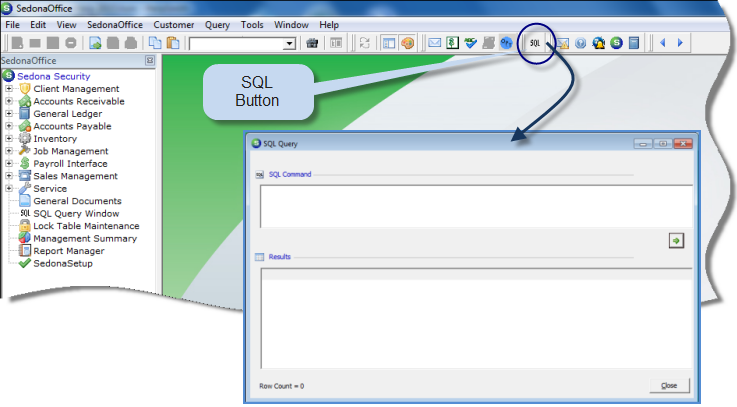The width and height of the screenshot is (737, 407).
Task: Click the back arrow in toolbar
Action: click(x=663, y=43)
